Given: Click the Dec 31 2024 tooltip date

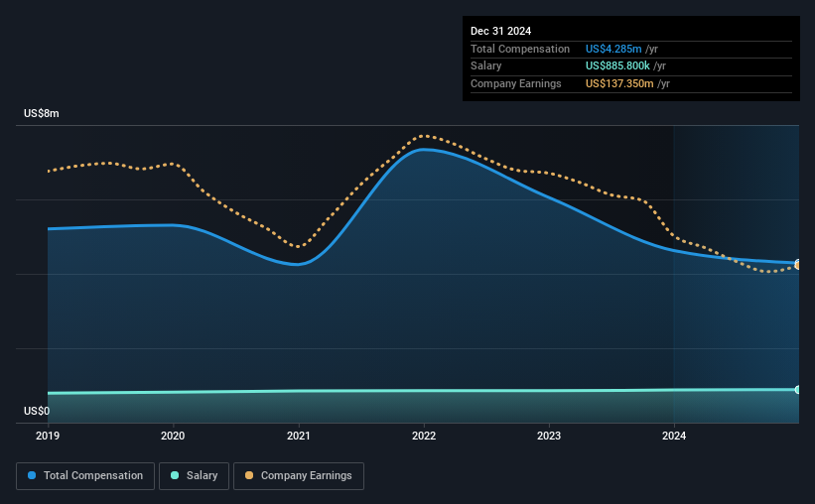Looking at the screenshot, I should coord(500,31).
